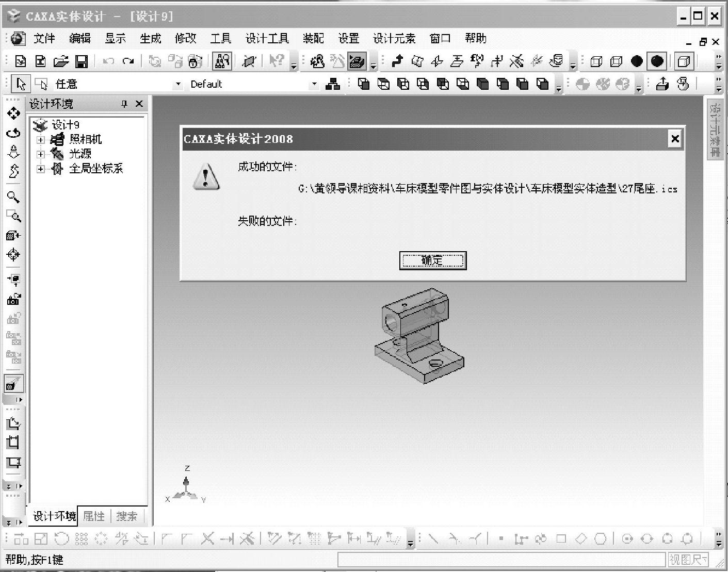Open the 文件 menu
This screenshot has width=728, height=572.
pos(44,39)
